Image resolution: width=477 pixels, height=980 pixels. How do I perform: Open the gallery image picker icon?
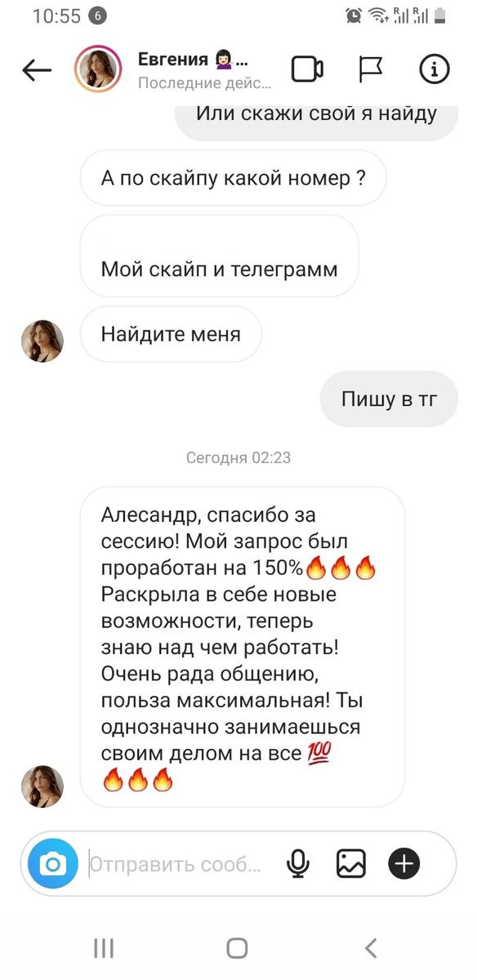coord(351,863)
